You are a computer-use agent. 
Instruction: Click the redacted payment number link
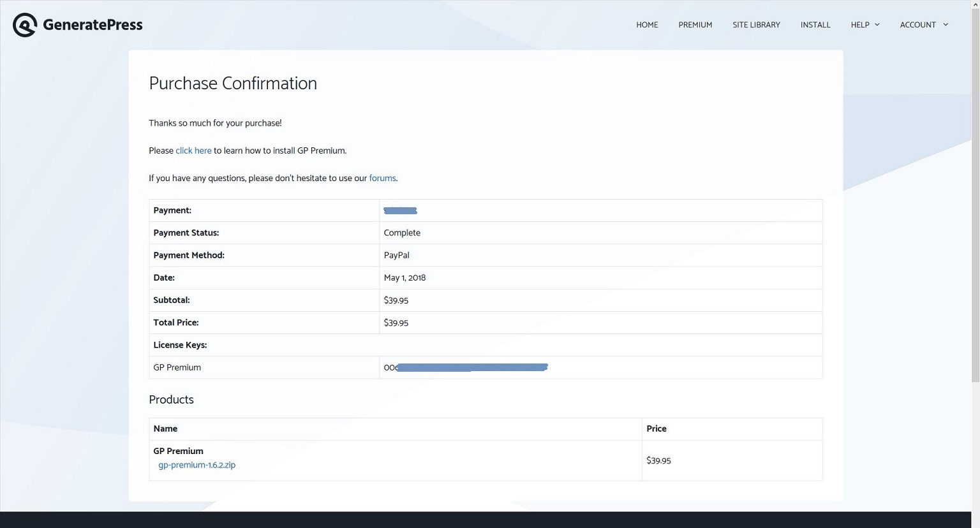coord(400,210)
